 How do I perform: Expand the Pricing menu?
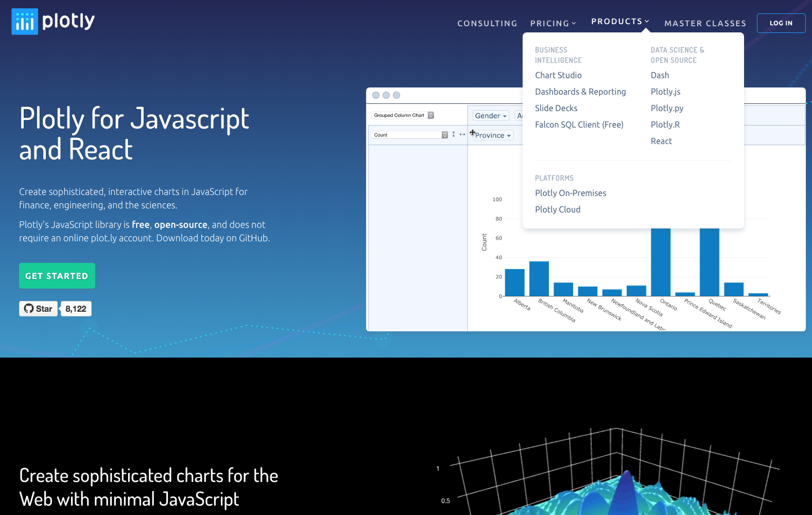tap(553, 23)
